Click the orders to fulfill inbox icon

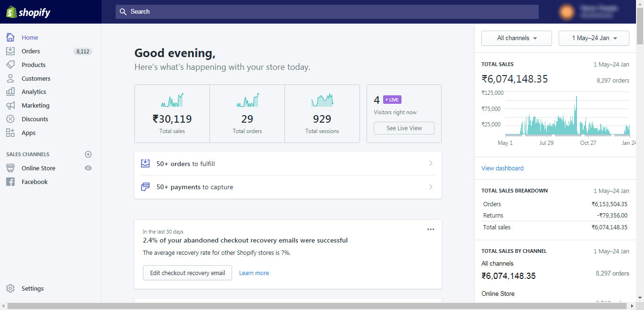[145, 163]
